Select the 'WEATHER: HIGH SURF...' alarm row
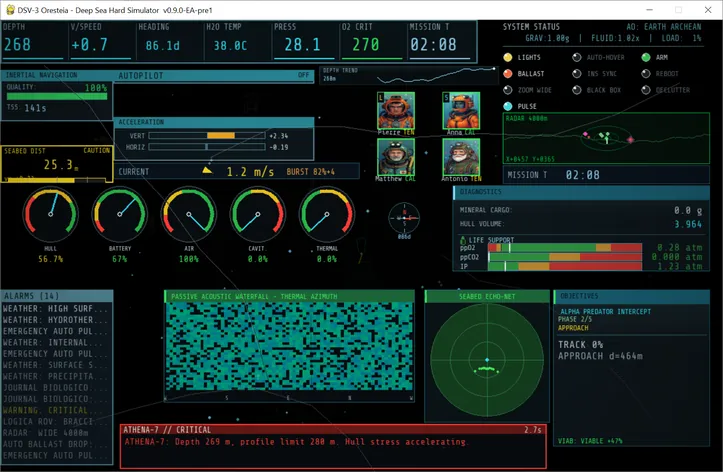The image size is (723, 472). pyautogui.click(x=57, y=308)
